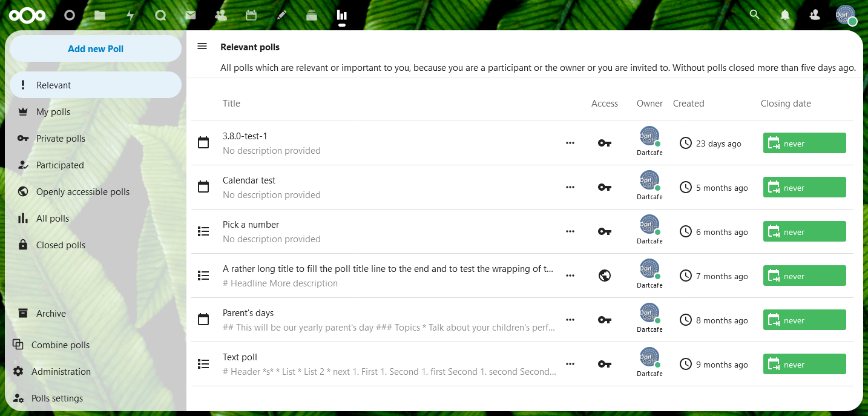The width and height of the screenshot is (868, 416).
Task: Toggle the navigation hamburger menu
Action: click(202, 47)
